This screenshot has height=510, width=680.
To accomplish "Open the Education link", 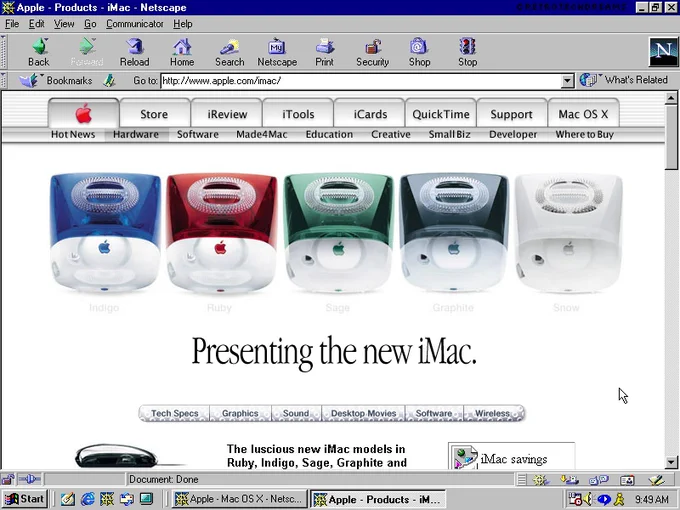I will [x=329, y=134].
